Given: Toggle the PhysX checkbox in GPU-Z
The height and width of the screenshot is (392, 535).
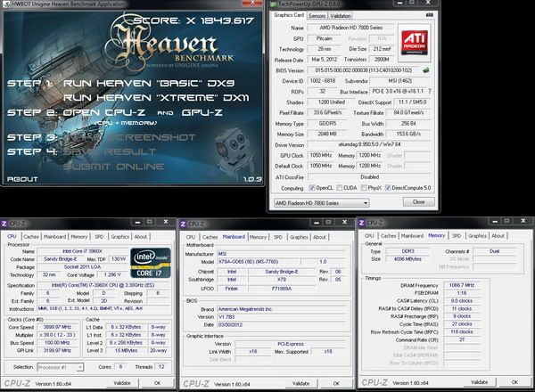Looking at the screenshot, I should coord(364,187).
